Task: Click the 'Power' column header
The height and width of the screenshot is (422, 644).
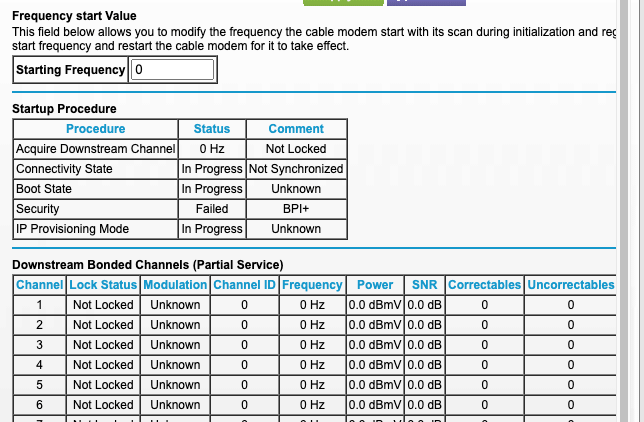Action: (375, 285)
